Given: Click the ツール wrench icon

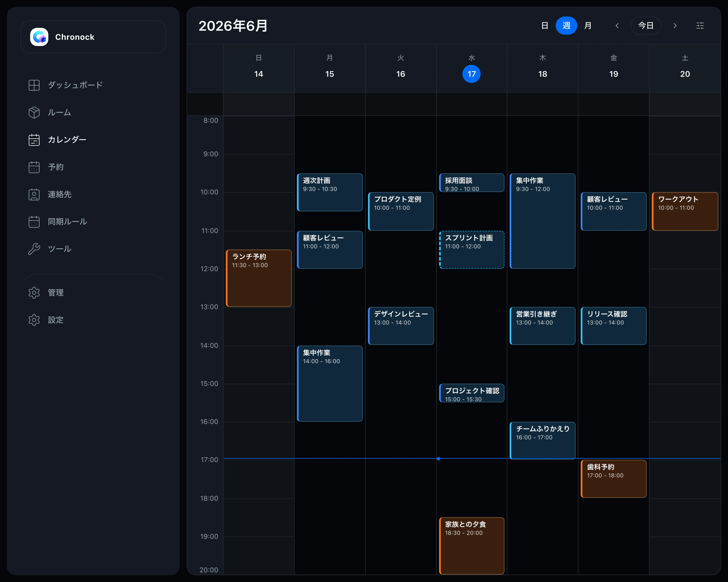Looking at the screenshot, I should point(34,249).
